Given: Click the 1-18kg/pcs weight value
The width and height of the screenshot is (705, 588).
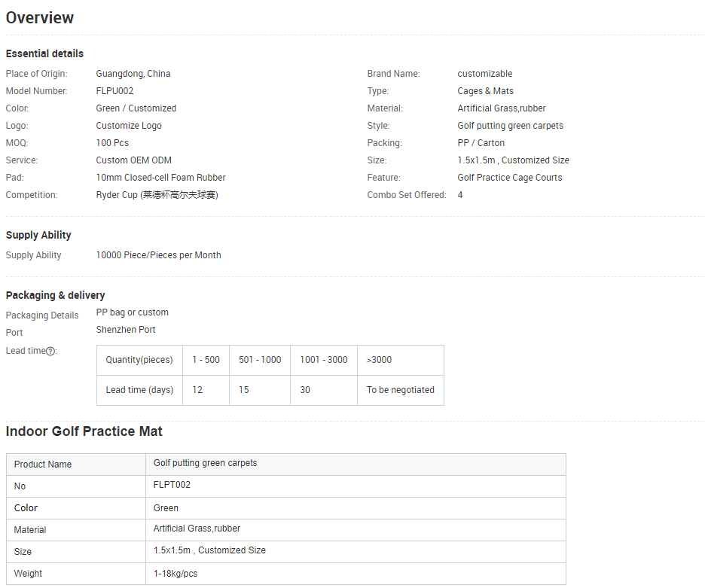Looking at the screenshot, I should pyautogui.click(x=175, y=573).
